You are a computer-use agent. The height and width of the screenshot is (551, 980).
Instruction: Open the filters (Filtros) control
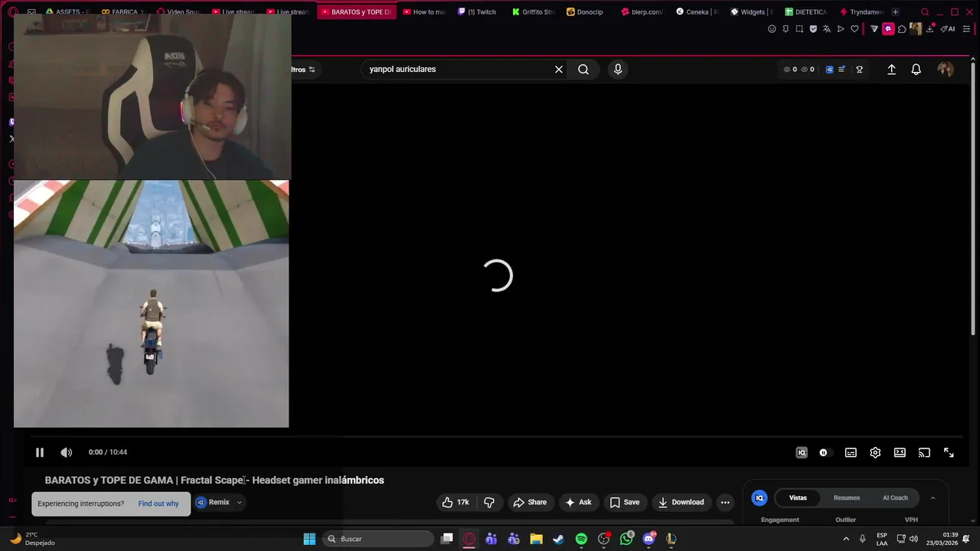(303, 70)
